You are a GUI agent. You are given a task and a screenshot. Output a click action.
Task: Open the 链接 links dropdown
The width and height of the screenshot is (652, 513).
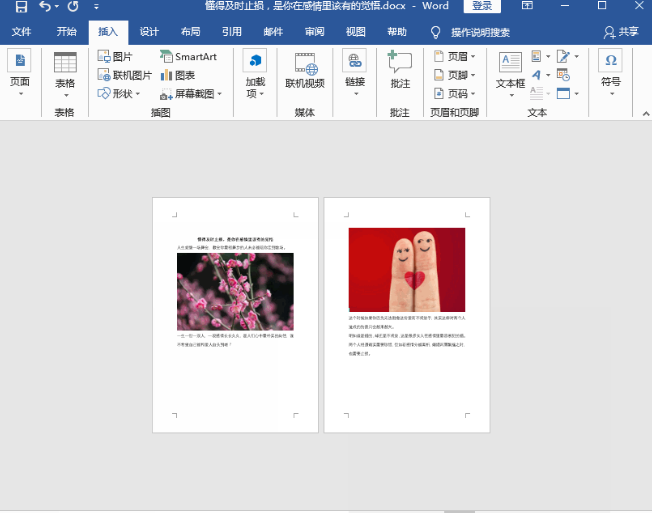[x=355, y=73]
